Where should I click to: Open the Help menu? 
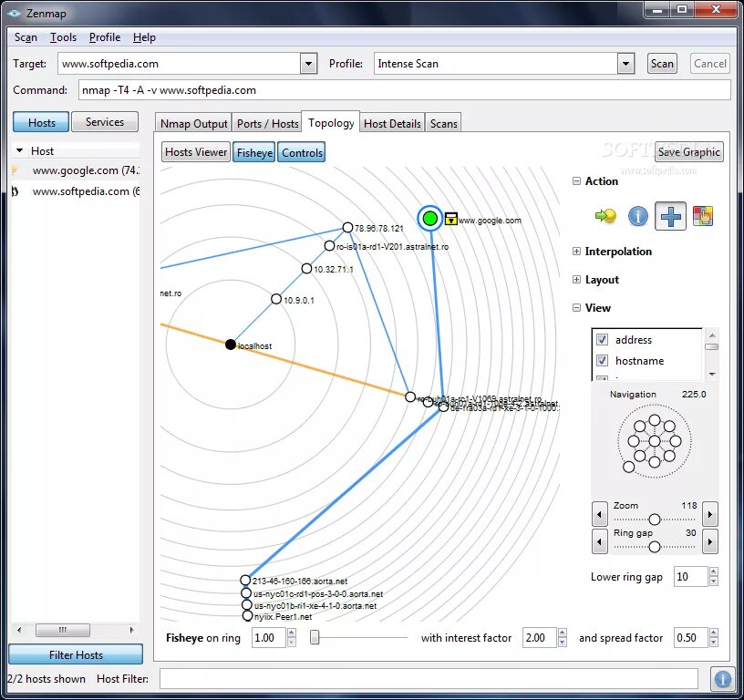tap(144, 37)
